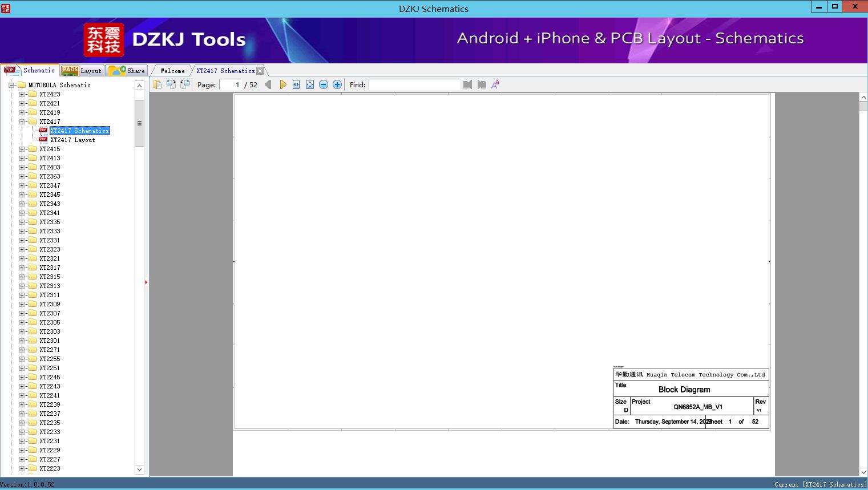Collapse the MOTOROLA Schematic root node

coord(11,85)
